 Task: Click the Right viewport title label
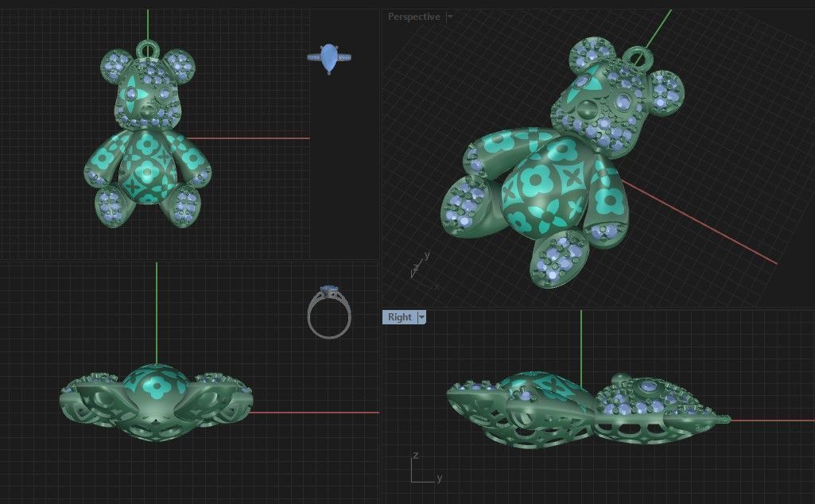[x=399, y=317]
